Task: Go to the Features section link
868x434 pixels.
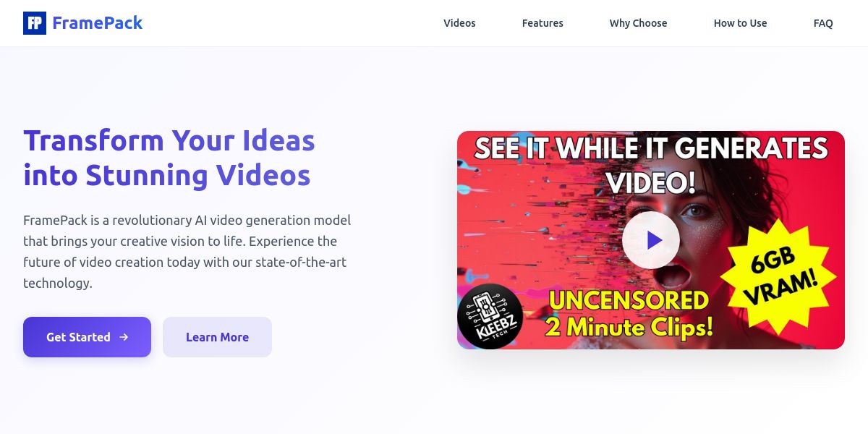Action: tap(542, 23)
